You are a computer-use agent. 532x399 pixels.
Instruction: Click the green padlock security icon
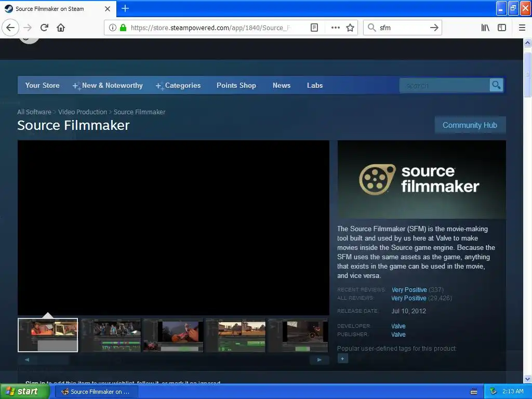(123, 28)
